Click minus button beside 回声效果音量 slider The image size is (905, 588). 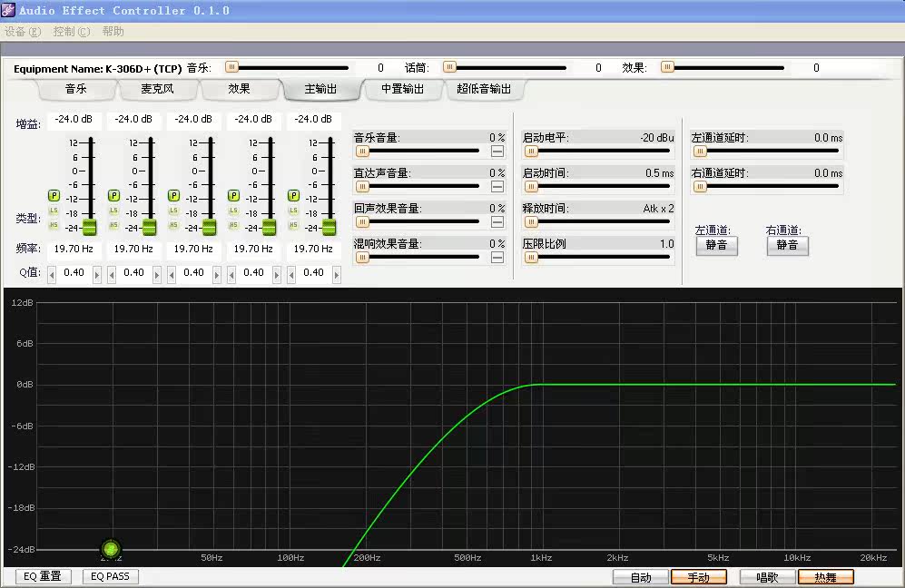coord(497,222)
